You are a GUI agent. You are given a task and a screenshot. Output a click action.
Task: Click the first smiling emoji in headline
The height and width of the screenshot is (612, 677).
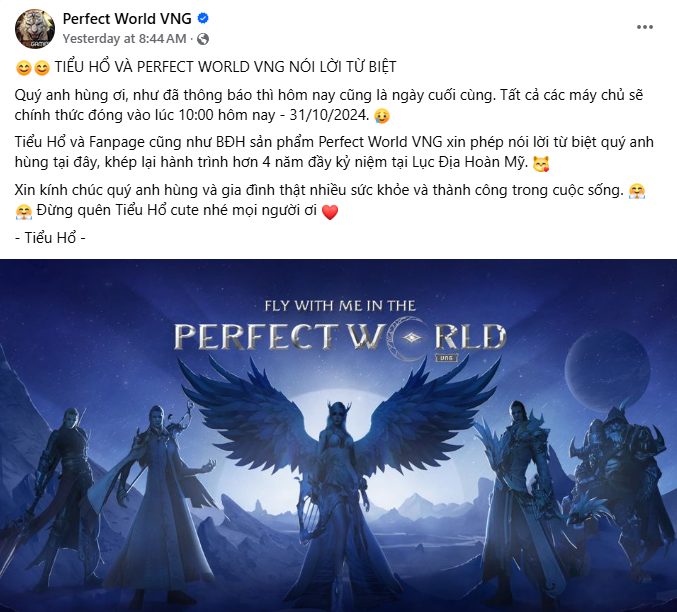tap(23, 68)
